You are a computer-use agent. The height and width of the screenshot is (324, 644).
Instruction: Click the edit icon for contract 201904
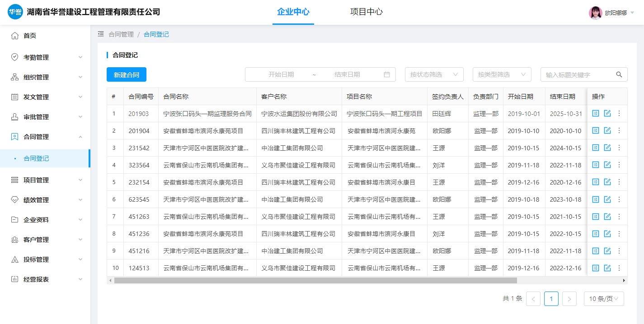pyautogui.click(x=607, y=130)
